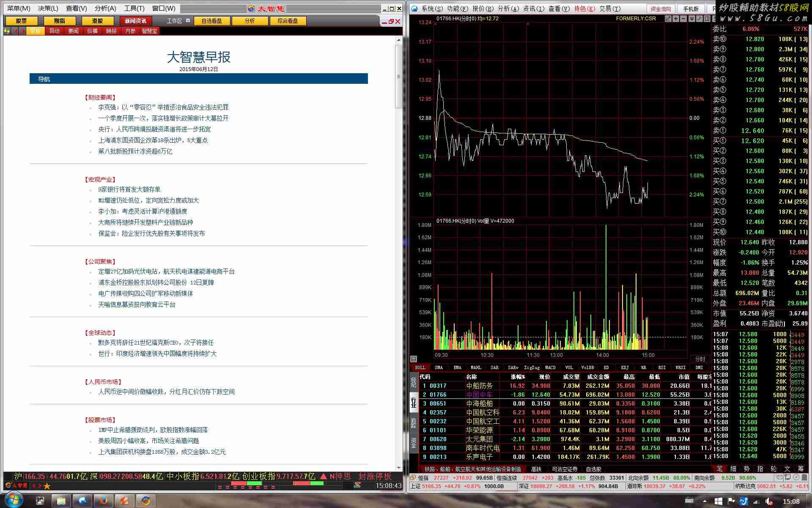Click the 分时 chart mode button
Image resolution: width=812 pixels, height=508 pixels.
point(700,359)
